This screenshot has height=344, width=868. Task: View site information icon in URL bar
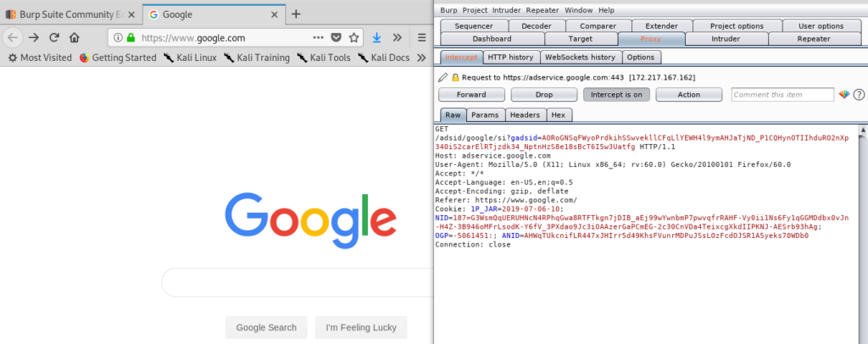click(117, 37)
